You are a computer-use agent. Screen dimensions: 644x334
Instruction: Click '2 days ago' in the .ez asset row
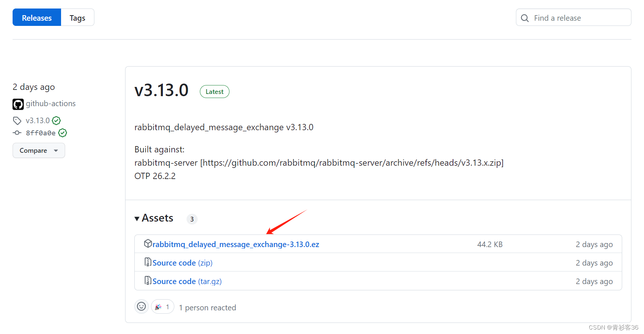(594, 244)
